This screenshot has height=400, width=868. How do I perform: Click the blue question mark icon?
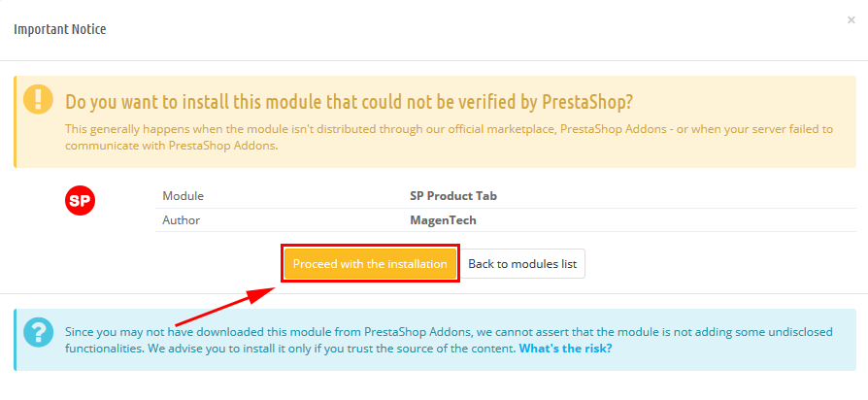point(38,332)
